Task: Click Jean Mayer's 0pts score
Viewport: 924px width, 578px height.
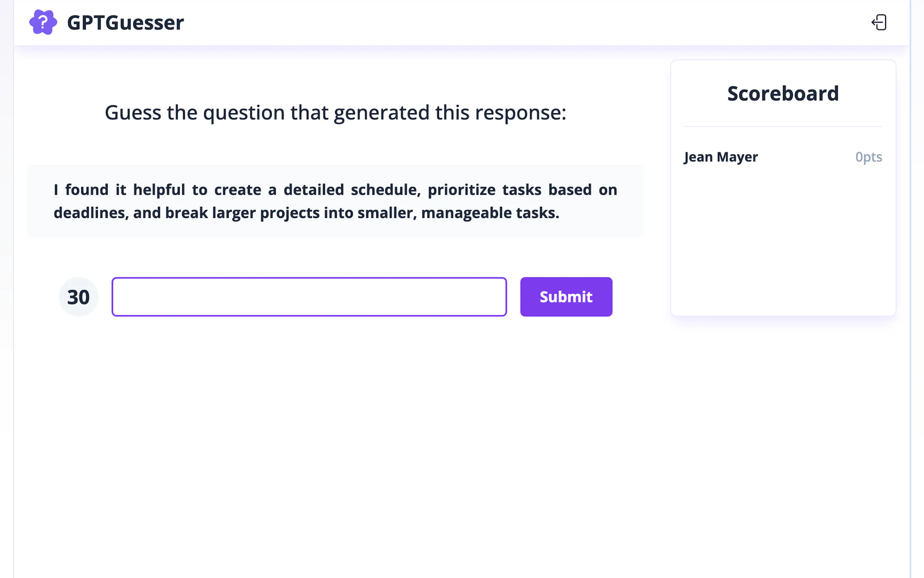Action: pos(868,157)
